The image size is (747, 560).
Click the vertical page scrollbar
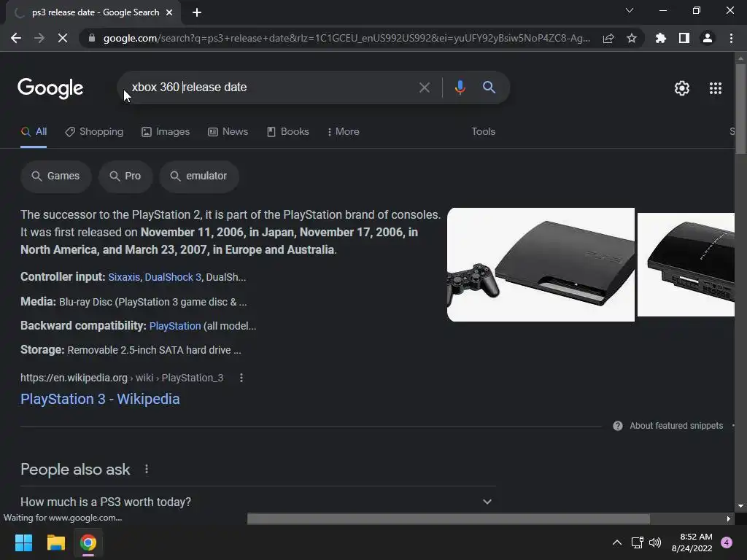point(740,109)
